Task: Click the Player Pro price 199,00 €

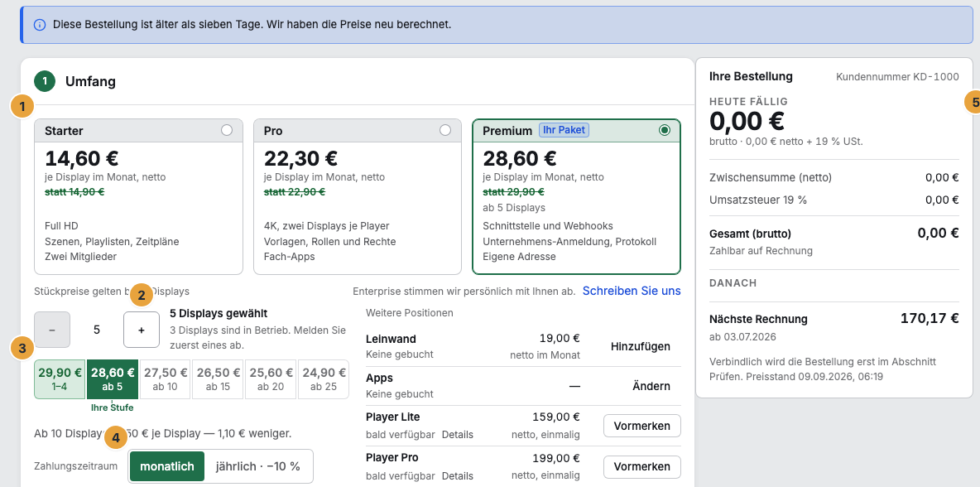Action: pyautogui.click(x=556, y=458)
